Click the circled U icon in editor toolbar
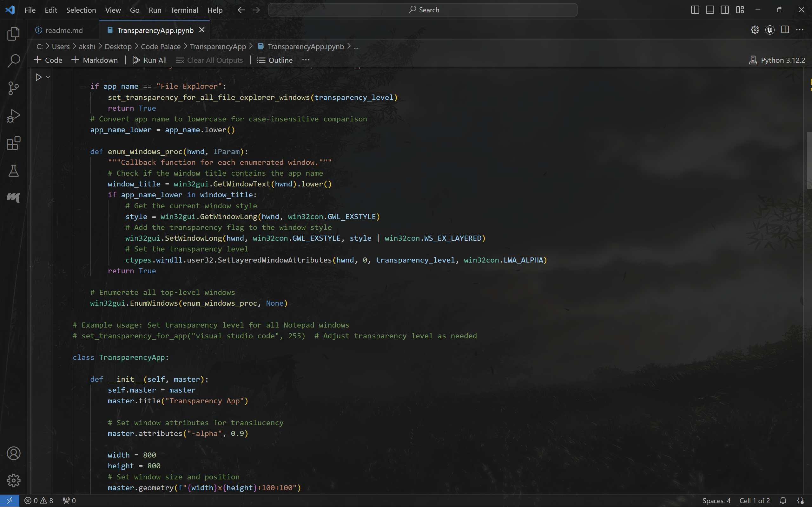Screen dimensions: 812x507 click(x=770, y=30)
